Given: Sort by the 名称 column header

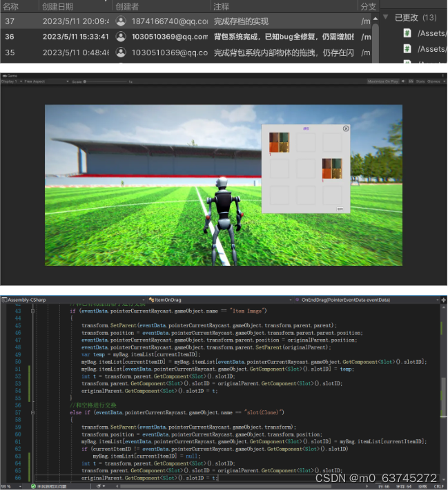Looking at the screenshot, I should 10,6.
